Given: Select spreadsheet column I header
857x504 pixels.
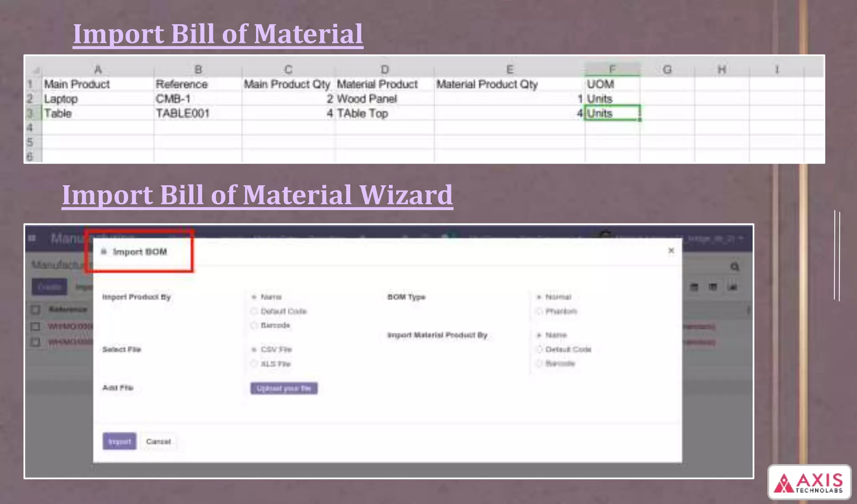Looking at the screenshot, I should (777, 69).
